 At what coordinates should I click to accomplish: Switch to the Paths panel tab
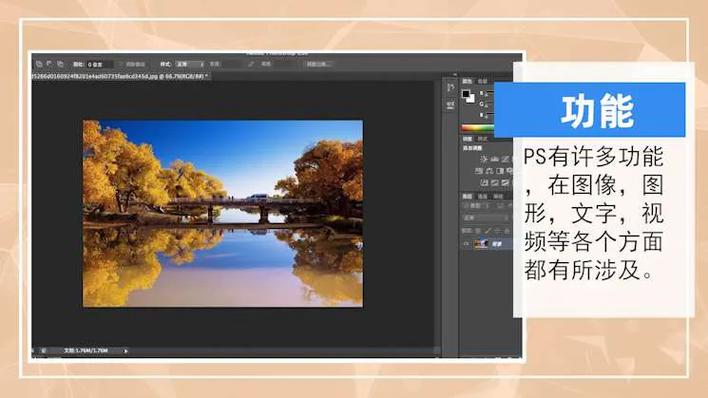498,197
